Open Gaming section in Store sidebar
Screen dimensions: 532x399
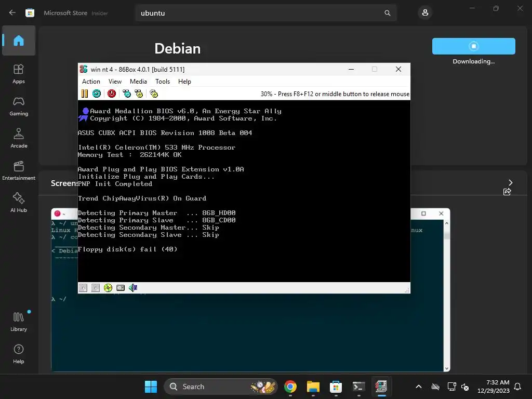[19, 106]
